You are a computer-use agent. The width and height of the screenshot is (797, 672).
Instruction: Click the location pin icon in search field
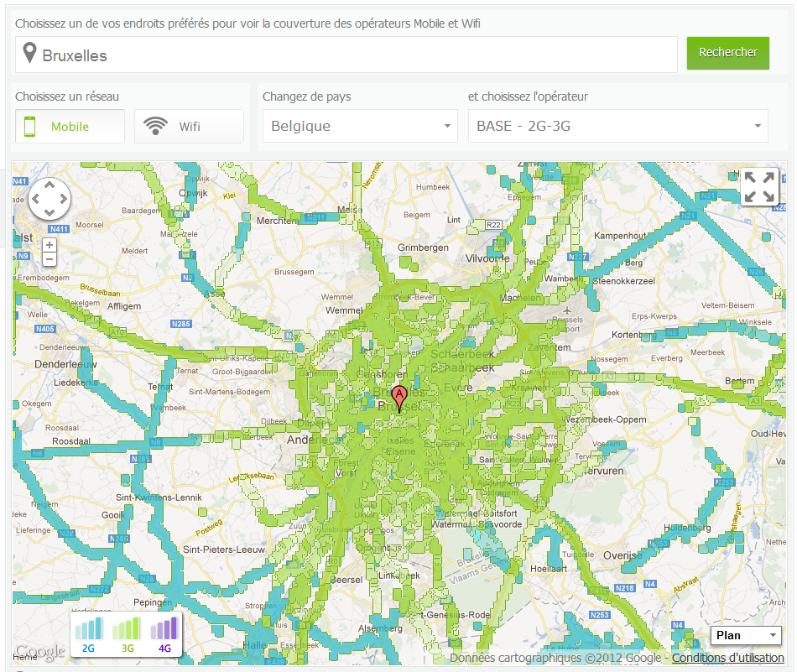click(x=30, y=52)
